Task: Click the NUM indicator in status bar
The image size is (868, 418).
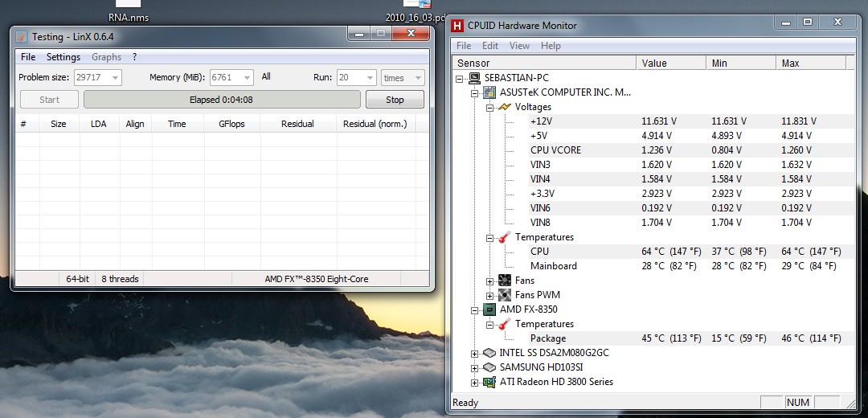Action: tap(798, 403)
